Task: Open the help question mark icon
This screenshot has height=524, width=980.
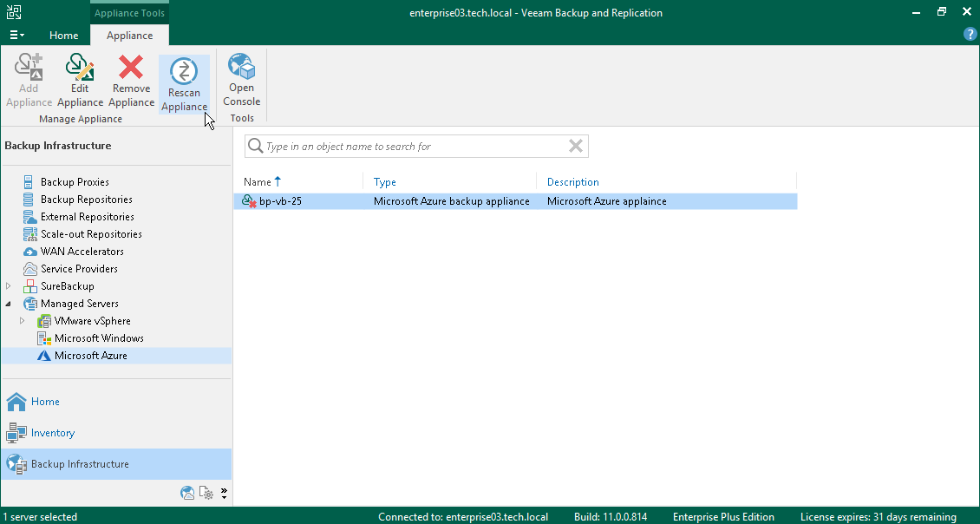Action: coord(970,35)
